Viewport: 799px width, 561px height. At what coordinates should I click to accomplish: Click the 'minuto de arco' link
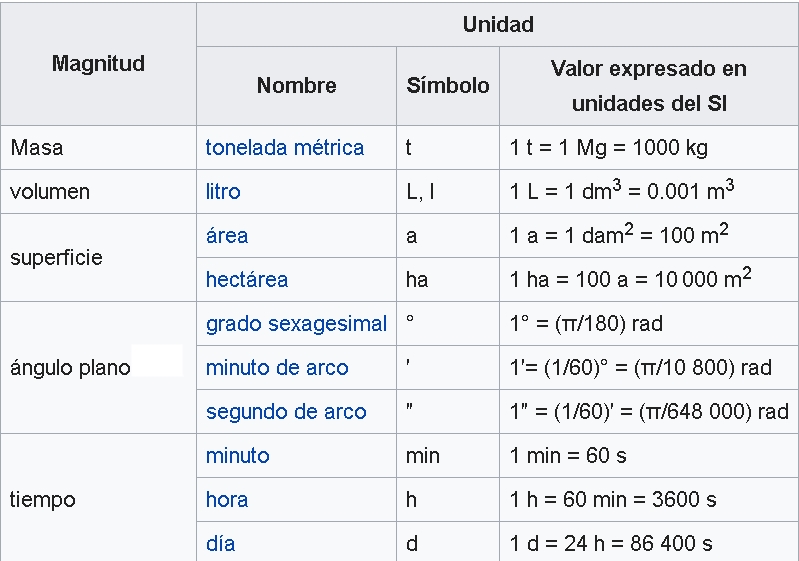(277, 368)
